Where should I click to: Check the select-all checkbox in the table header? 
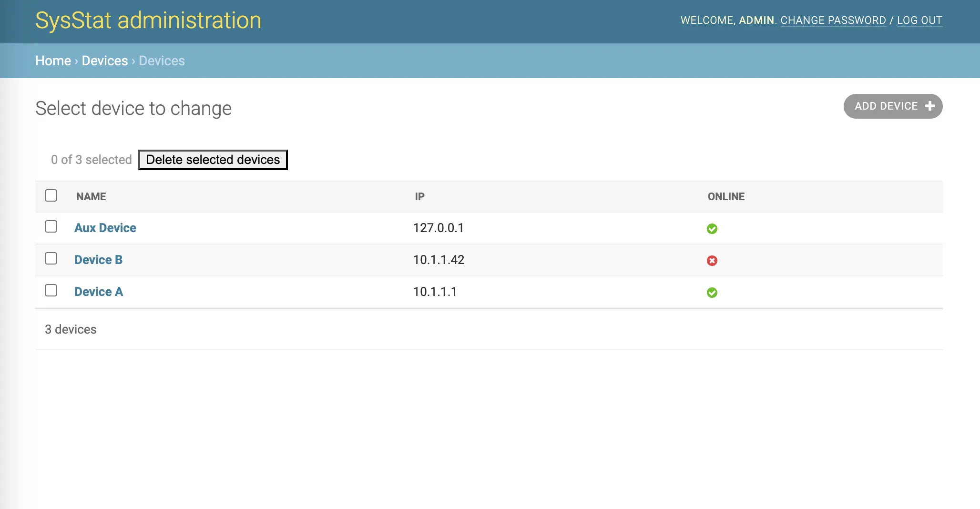coord(51,195)
